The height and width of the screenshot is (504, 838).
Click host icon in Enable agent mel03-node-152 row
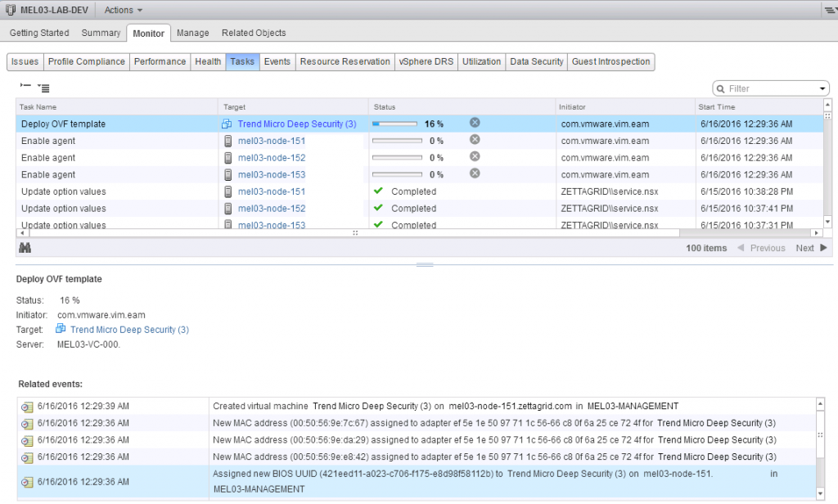tap(228, 158)
